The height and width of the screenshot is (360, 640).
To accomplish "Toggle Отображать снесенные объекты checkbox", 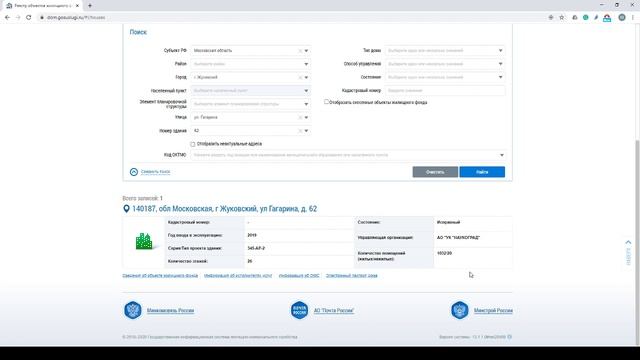I will click(326, 102).
